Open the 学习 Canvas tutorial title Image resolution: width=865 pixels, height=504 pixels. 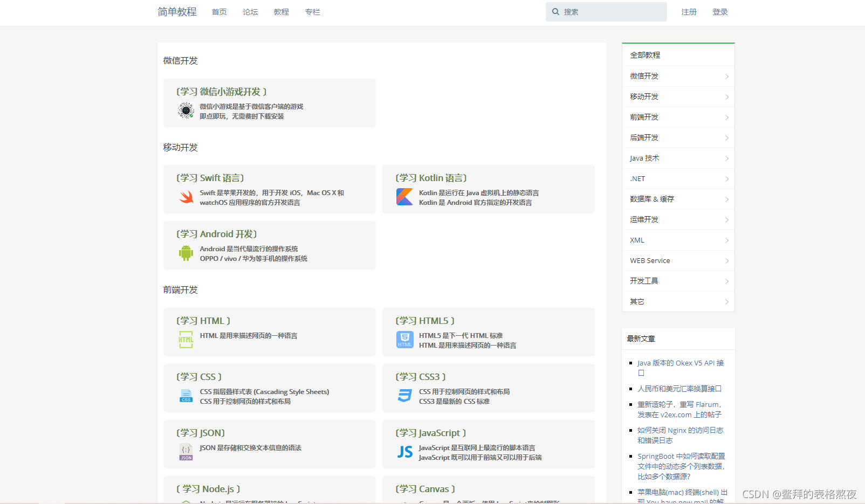[425, 489]
